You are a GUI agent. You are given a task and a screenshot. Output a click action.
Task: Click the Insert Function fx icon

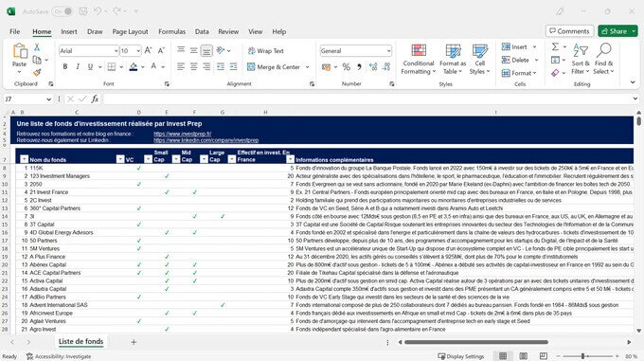coord(95,99)
